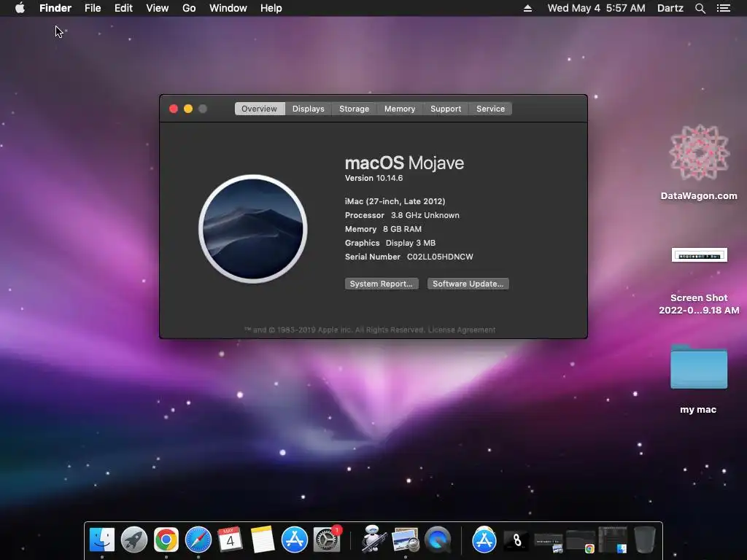This screenshot has height=560, width=747.
Task: Open the Finder menu
Action: [x=55, y=8]
